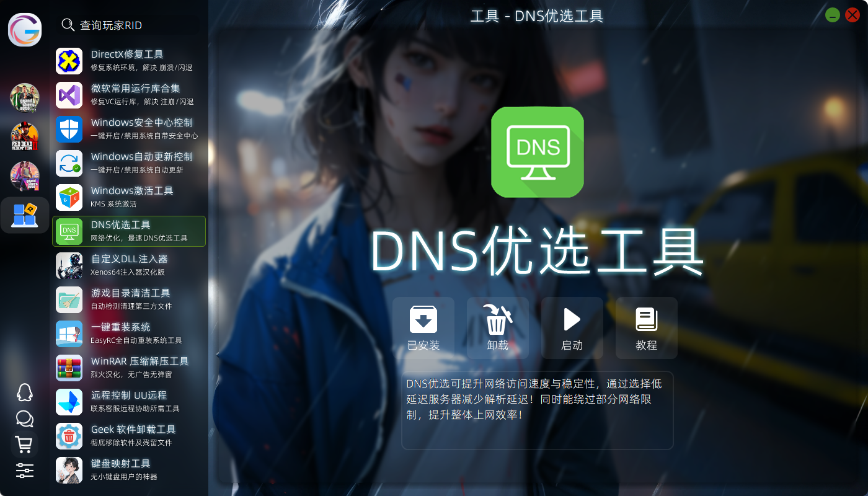This screenshot has width=868, height=496.
Task: Switch to the tools category tab
Action: click(x=25, y=215)
